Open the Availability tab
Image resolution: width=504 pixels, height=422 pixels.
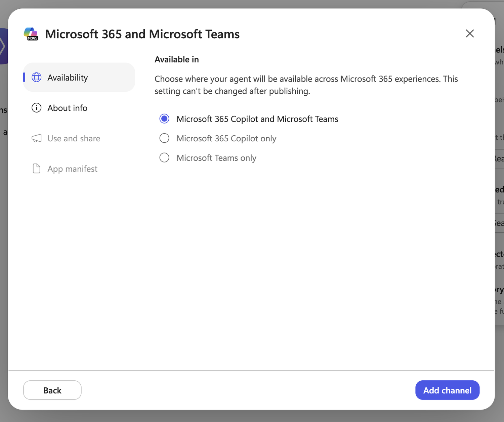(79, 78)
